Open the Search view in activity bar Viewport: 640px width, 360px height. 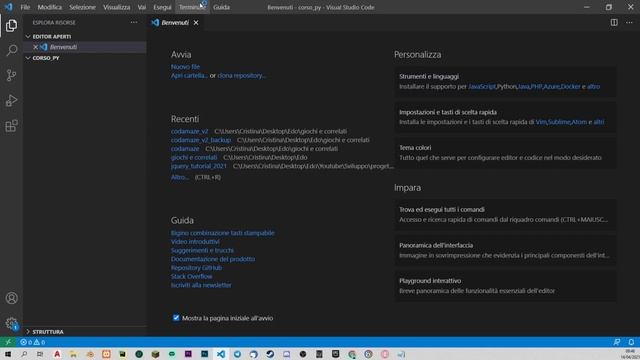coord(11,51)
